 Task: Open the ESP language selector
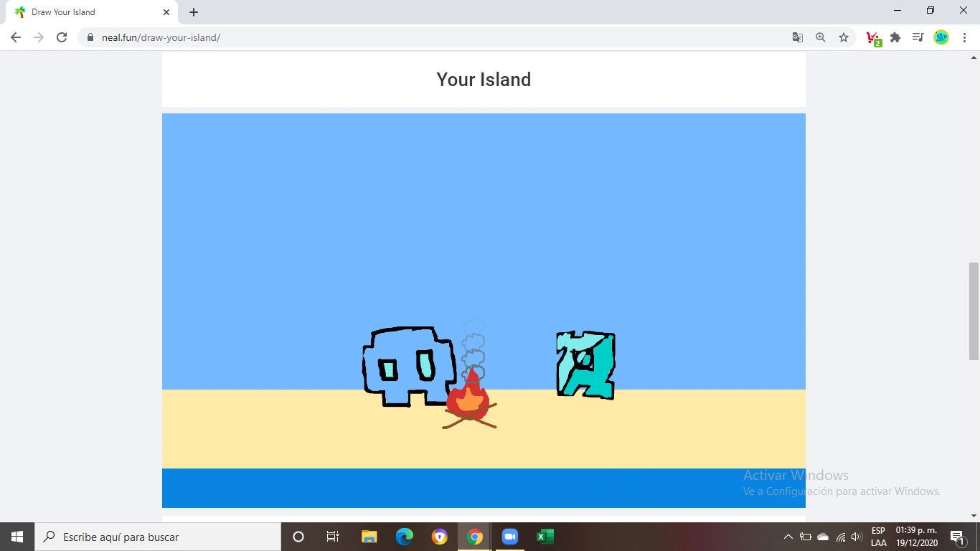click(x=878, y=536)
